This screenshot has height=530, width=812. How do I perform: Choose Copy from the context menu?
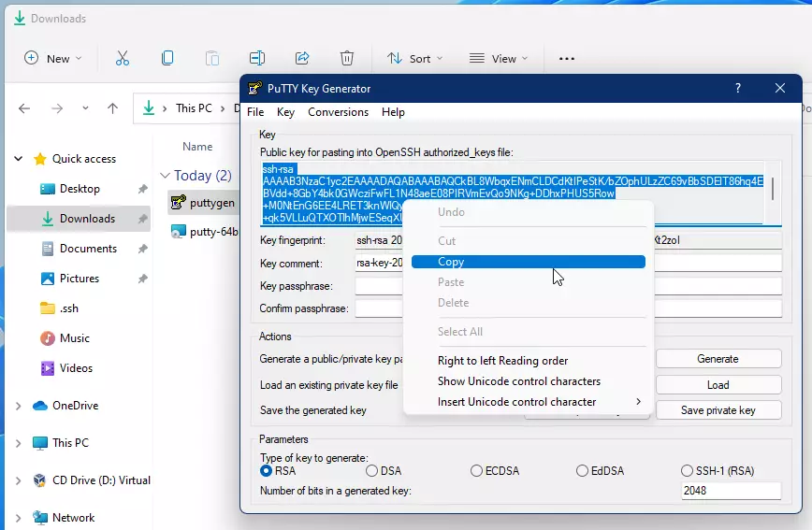(529, 262)
